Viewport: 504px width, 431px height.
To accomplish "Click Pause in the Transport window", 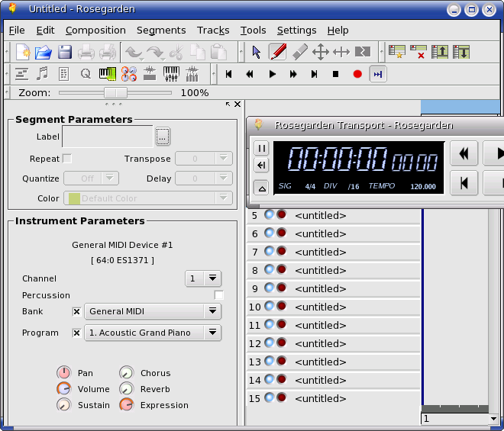I will coord(262,149).
